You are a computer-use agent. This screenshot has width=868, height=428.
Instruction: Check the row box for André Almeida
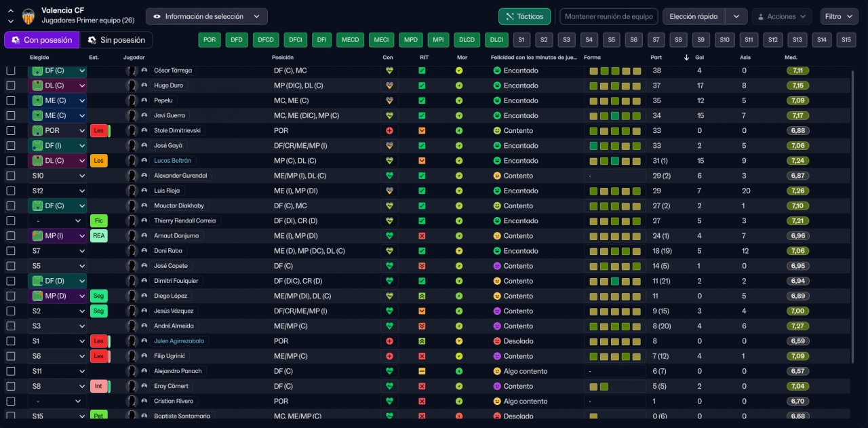click(x=10, y=326)
